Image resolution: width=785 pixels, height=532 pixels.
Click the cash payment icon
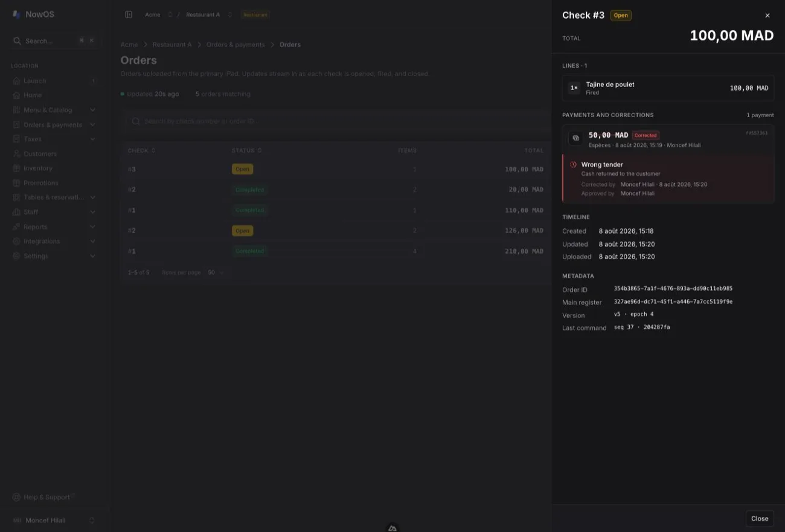click(x=576, y=138)
